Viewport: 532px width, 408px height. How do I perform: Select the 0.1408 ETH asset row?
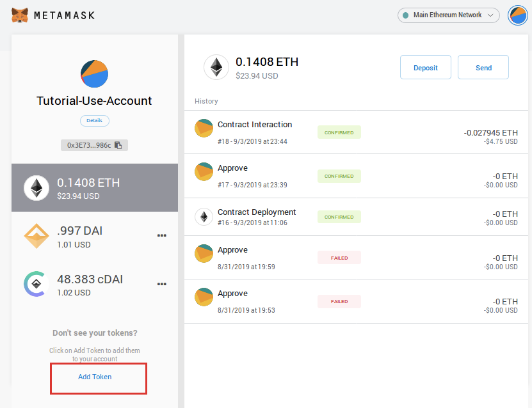[95, 188]
